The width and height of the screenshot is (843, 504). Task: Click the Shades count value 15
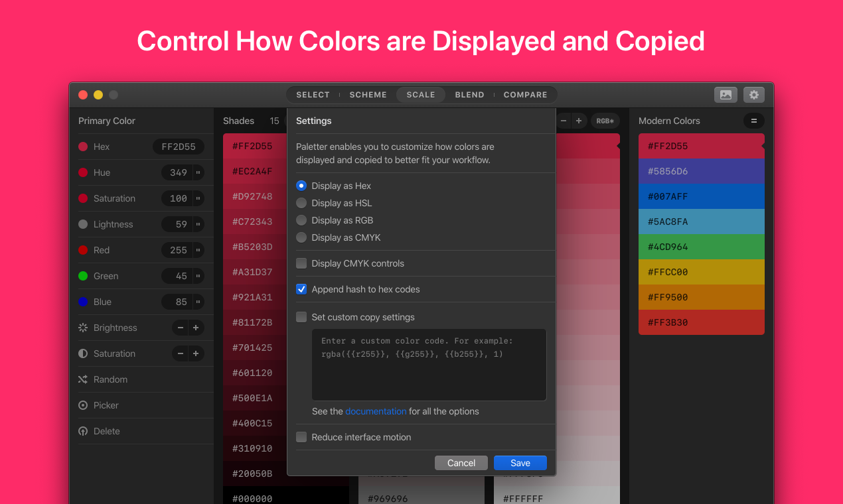click(274, 121)
